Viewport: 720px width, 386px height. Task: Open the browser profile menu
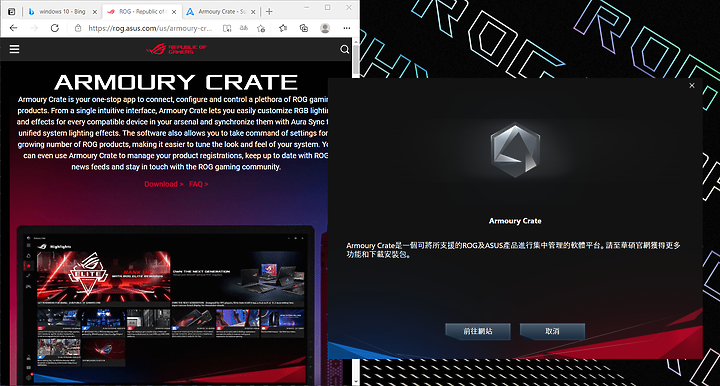click(325, 28)
